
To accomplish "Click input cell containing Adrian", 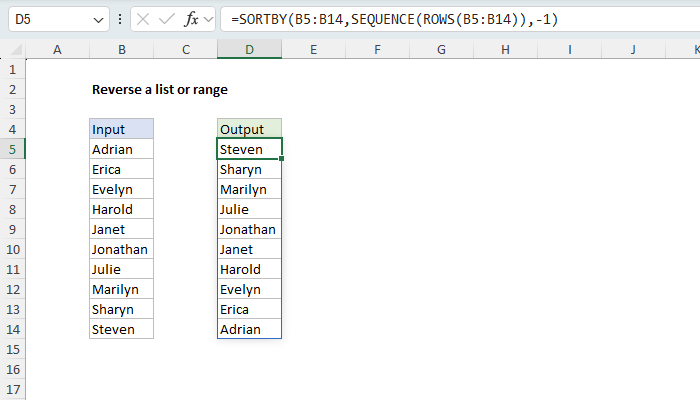I will click(121, 149).
